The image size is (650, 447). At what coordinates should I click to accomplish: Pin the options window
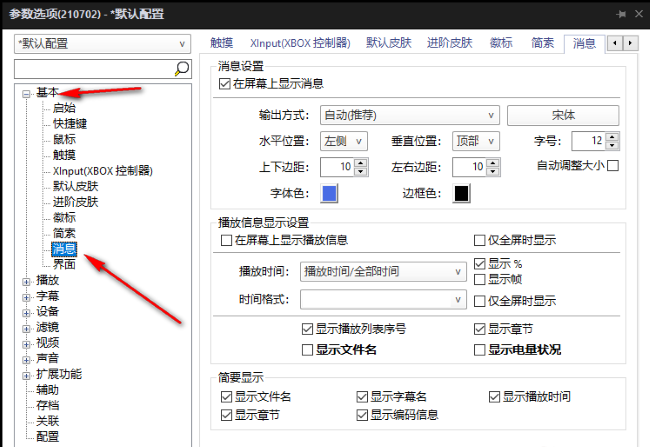(x=622, y=14)
